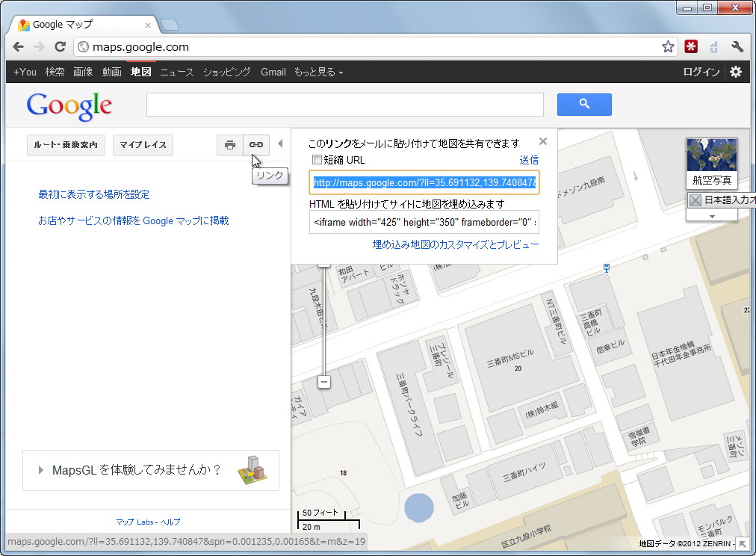756x556 pixels.
Task: Open ルート・乗換案内 directions panel
Action: pos(66,145)
